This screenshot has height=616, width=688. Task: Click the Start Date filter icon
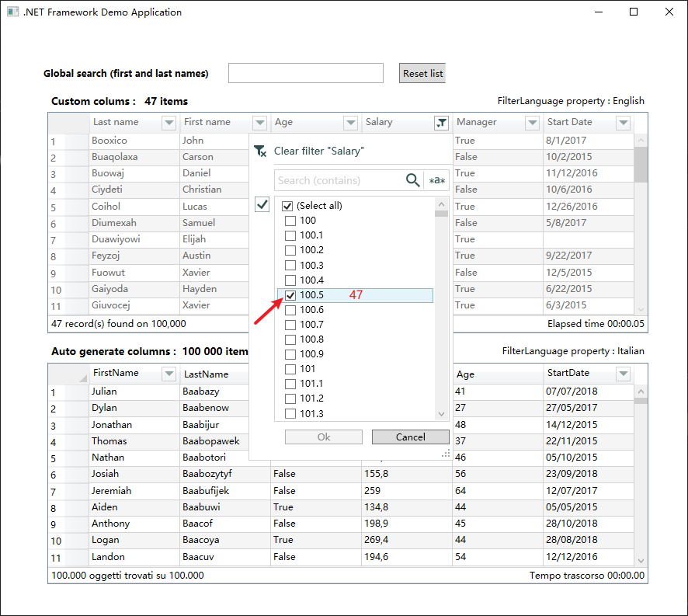[x=623, y=122]
